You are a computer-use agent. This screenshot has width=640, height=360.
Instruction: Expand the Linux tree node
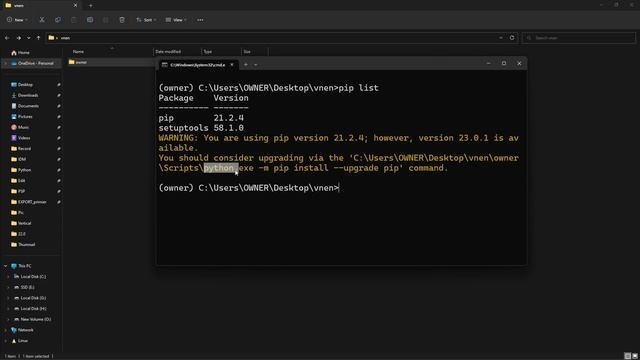tap(6, 340)
